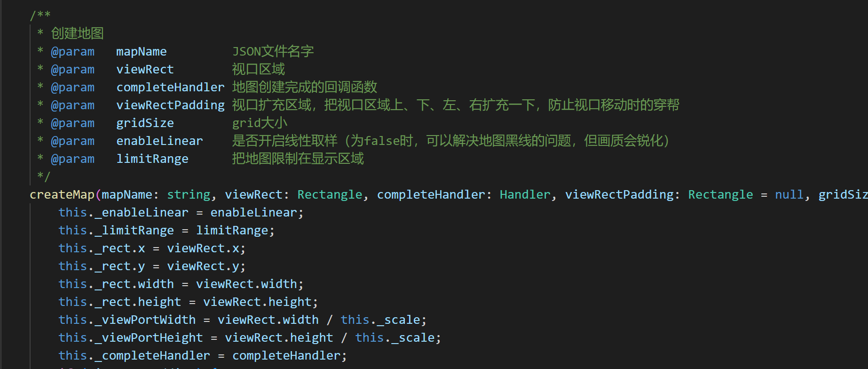This screenshot has width=868, height=369.
Task: Click the Handler type in the signature
Action: click(525, 194)
